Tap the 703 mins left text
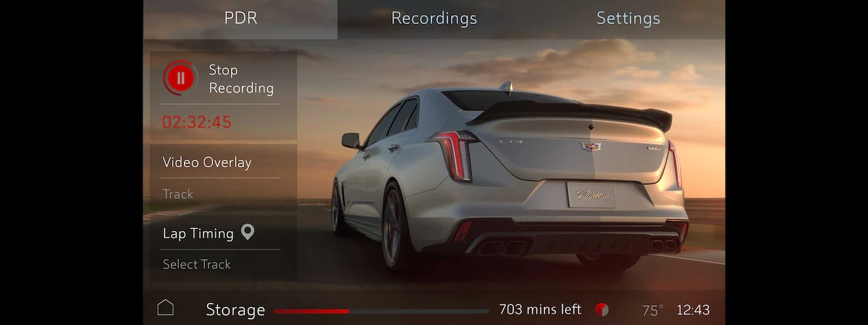This screenshot has height=325, width=868. click(x=540, y=309)
